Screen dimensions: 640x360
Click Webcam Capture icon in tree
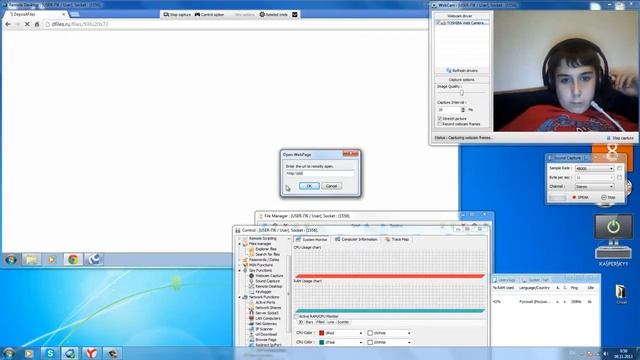click(251, 276)
